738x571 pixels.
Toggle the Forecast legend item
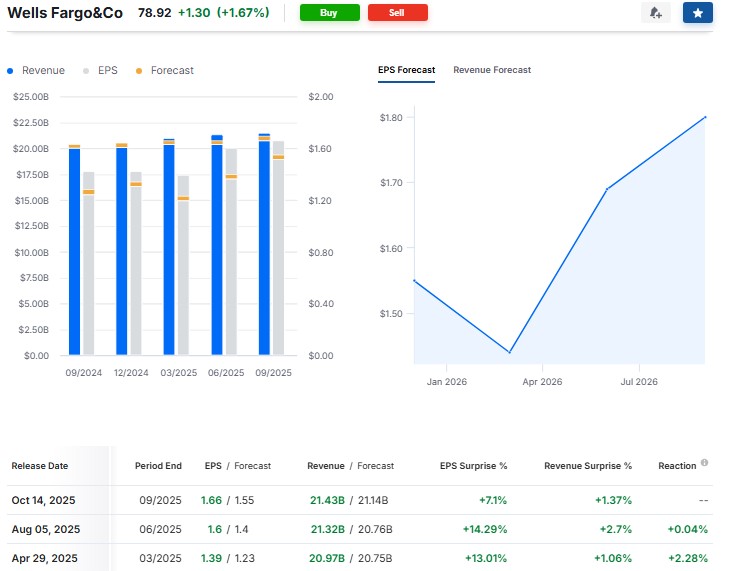(x=165, y=71)
